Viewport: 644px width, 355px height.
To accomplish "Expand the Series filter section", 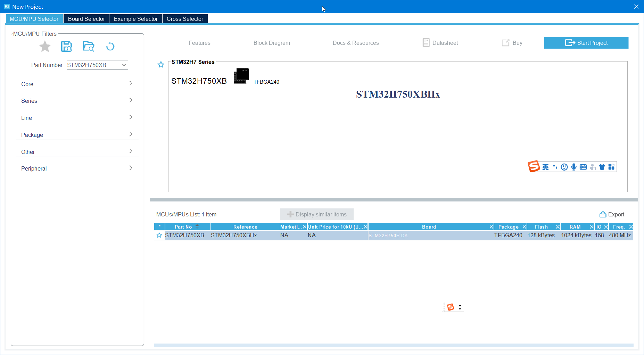I will pyautogui.click(x=77, y=101).
